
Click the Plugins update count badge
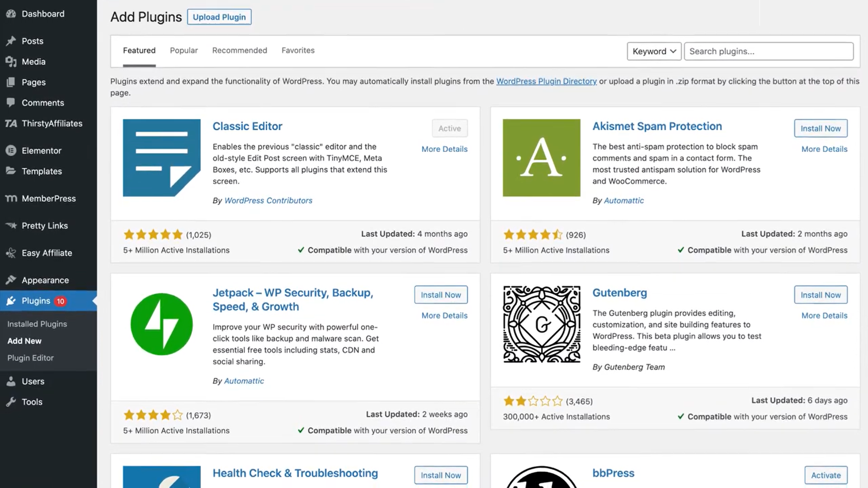click(61, 301)
